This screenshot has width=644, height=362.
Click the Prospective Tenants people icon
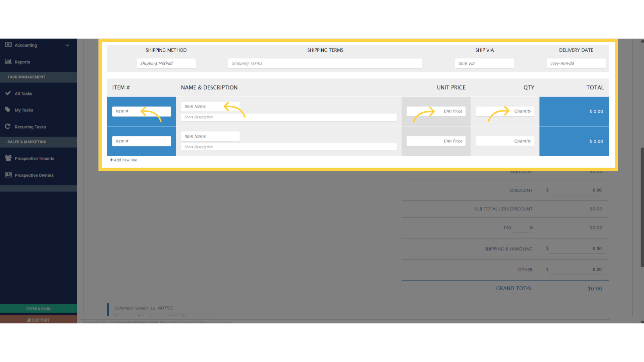point(8,158)
